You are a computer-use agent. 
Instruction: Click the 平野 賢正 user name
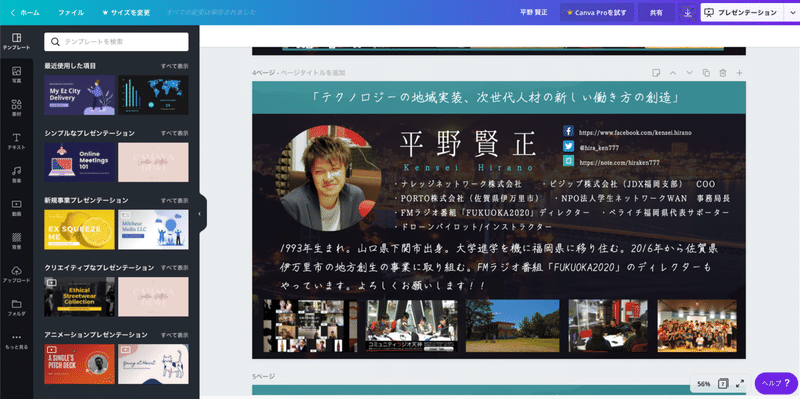pos(534,13)
